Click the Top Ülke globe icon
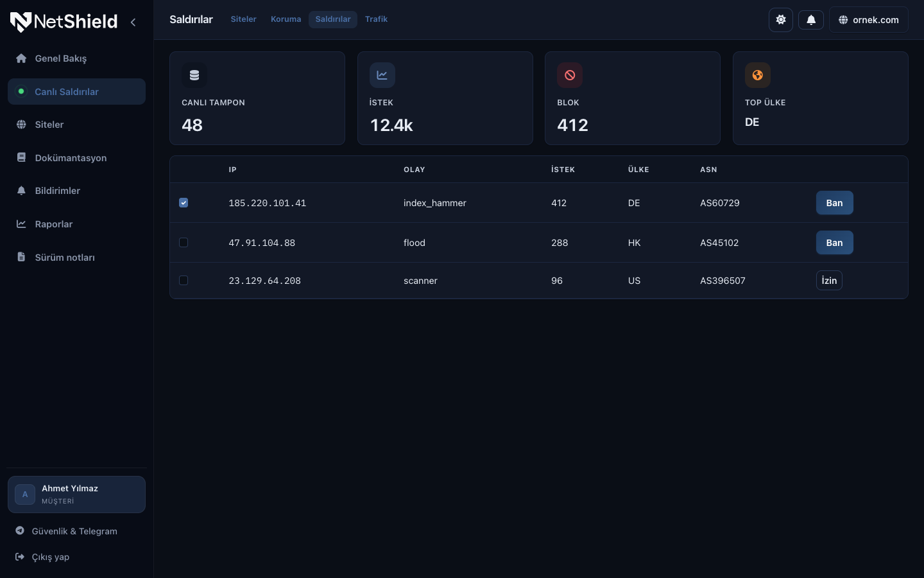This screenshot has height=578, width=924. (x=758, y=75)
